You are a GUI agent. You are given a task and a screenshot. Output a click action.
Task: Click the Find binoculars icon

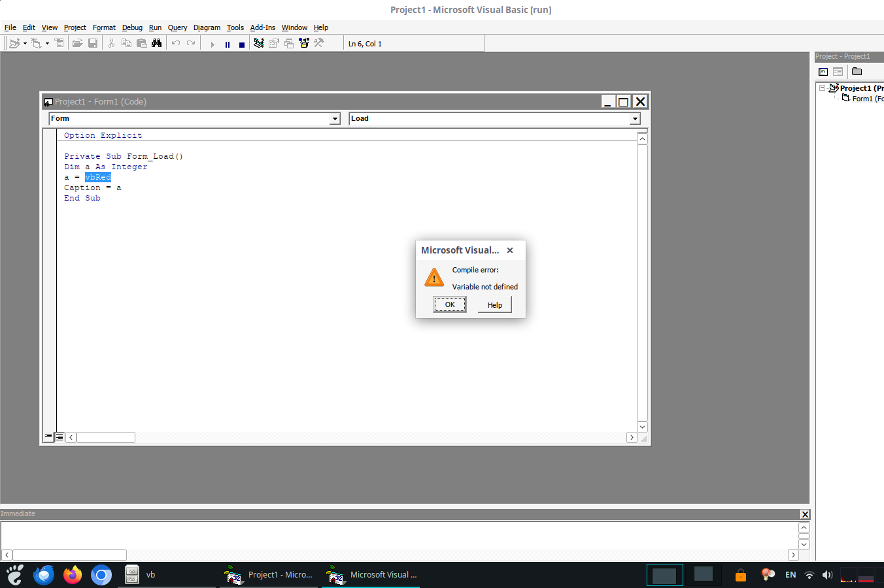(156, 43)
